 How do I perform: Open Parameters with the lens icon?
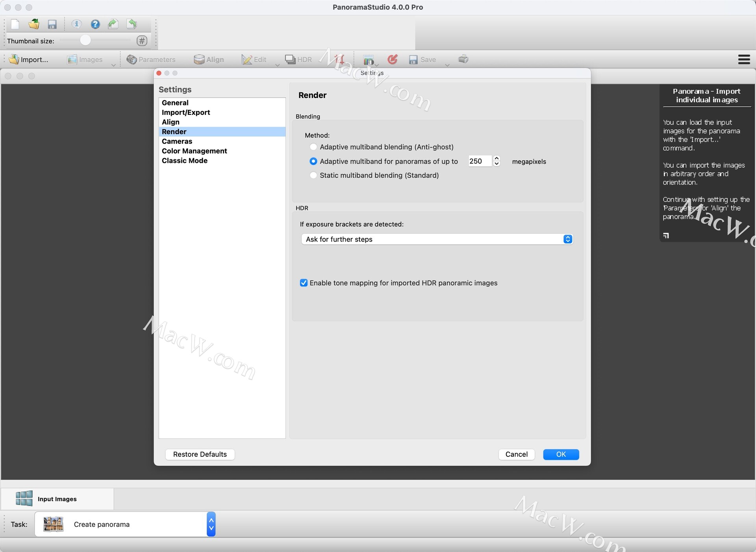(x=151, y=59)
